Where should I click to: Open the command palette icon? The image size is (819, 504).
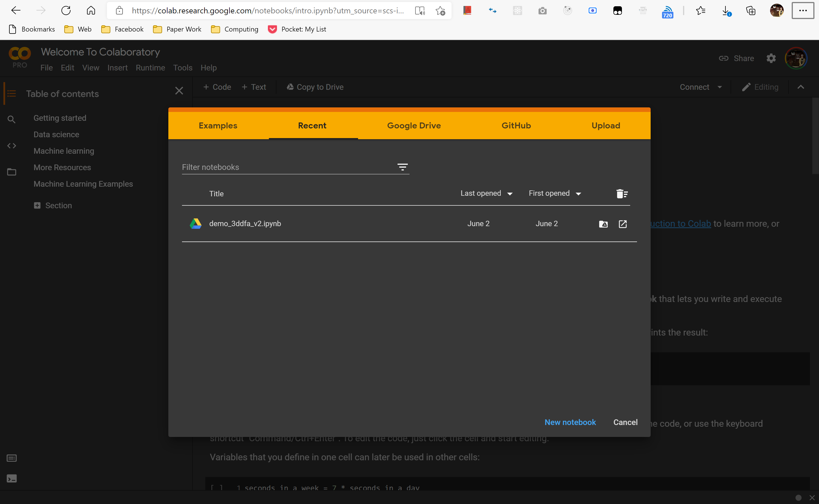point(11,458)
